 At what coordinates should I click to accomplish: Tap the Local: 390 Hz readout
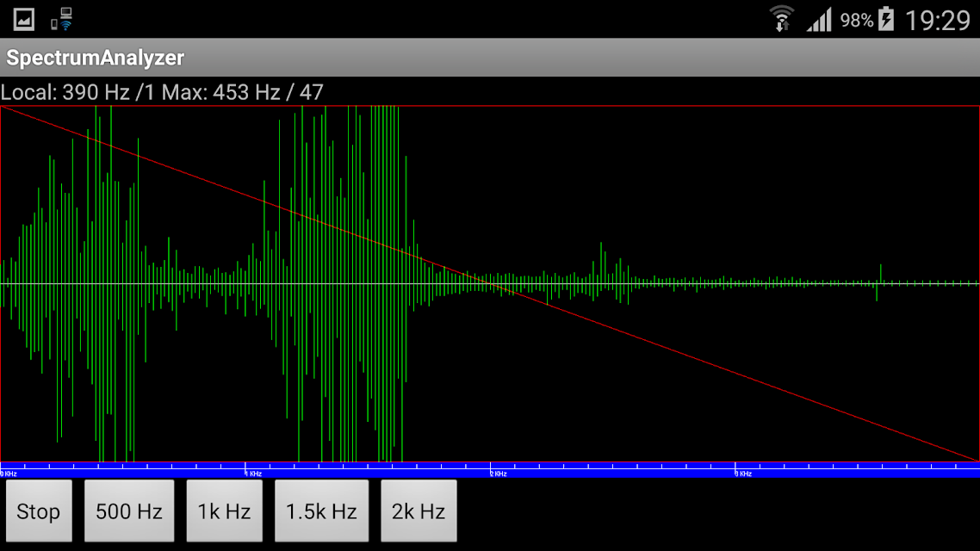[x=77, y=92]
